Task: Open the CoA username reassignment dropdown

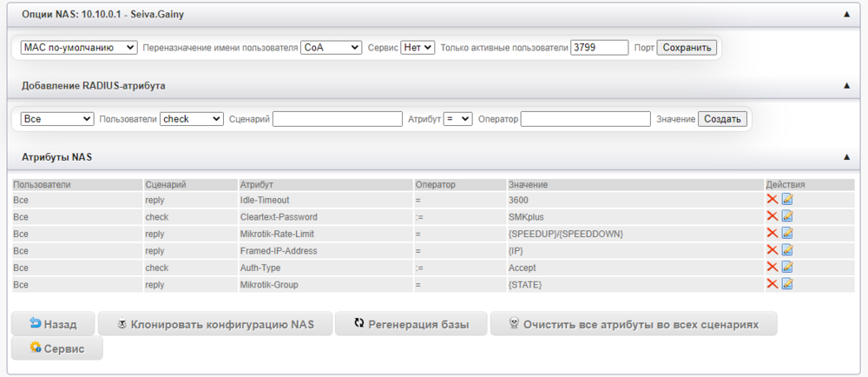Action: pos(331,48)
